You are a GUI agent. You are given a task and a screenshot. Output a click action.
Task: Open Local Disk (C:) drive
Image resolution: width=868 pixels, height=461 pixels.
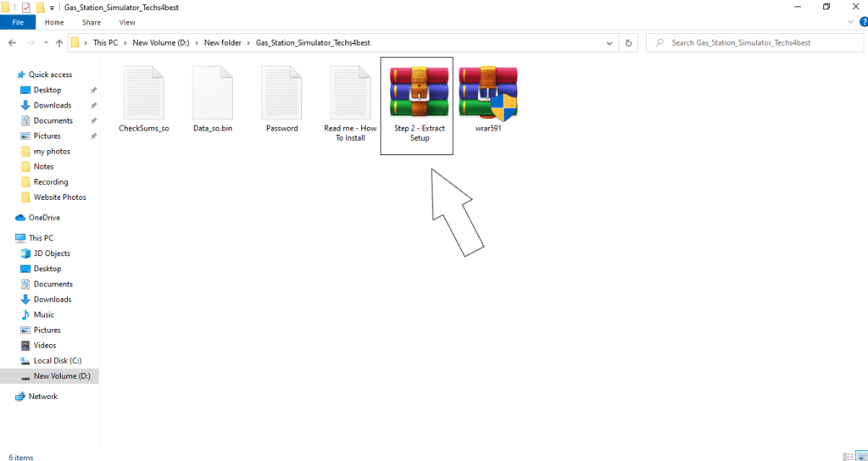(x=57, y=361)
